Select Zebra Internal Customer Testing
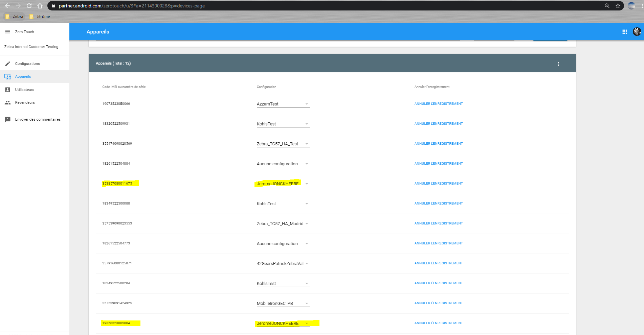The width and height of the screenshot is (644, 335). (31, 46)
